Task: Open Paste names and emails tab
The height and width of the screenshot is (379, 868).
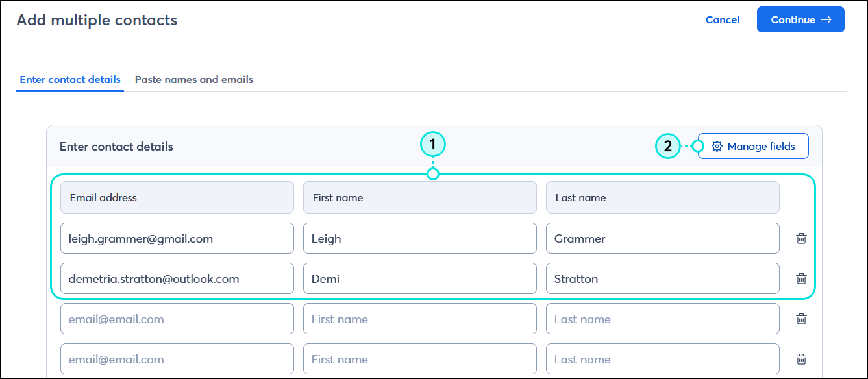Action: (x=194, y=80)
